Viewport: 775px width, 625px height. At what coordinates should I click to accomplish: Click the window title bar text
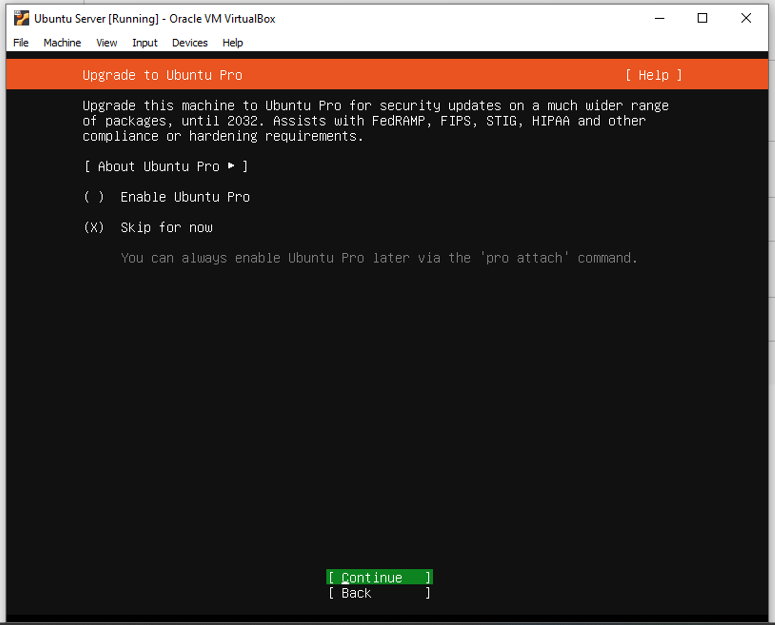click(154, 18)
